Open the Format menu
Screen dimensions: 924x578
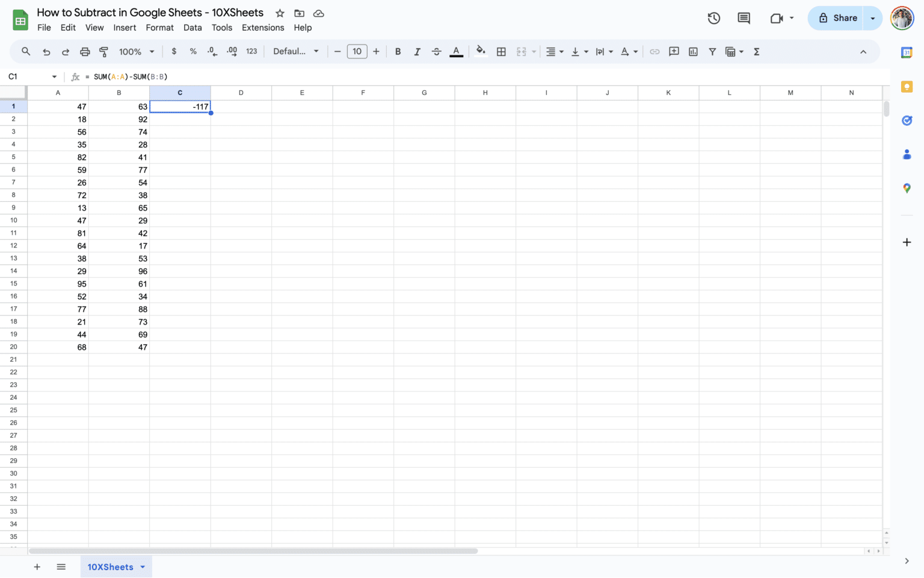[159, 28]
